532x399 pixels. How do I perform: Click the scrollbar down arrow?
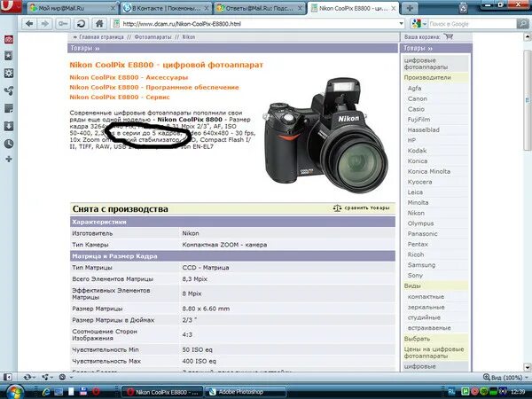click(528, 367)
